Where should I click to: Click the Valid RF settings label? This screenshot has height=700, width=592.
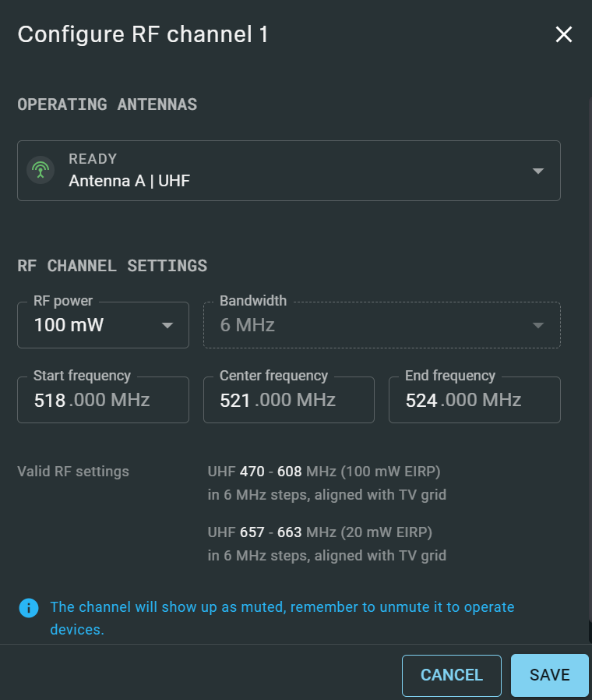coord(73,471)
